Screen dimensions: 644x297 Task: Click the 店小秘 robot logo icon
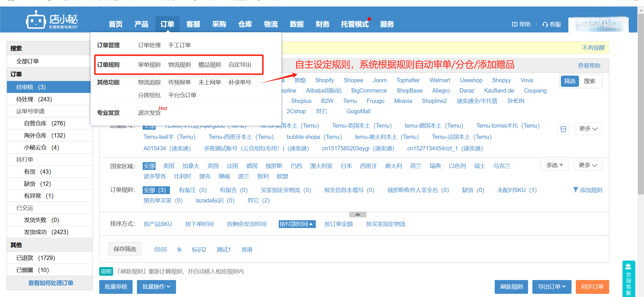pos(36,20)
